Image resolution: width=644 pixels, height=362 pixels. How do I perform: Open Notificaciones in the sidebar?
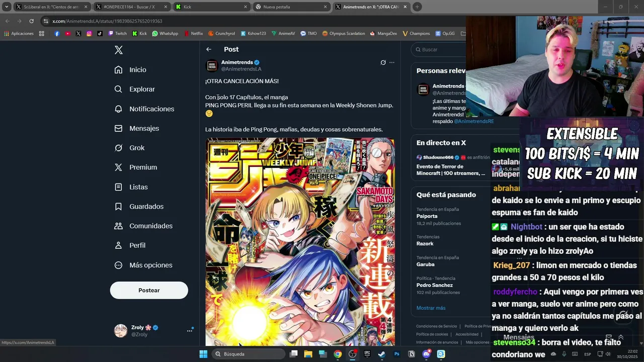coord(144,109)
